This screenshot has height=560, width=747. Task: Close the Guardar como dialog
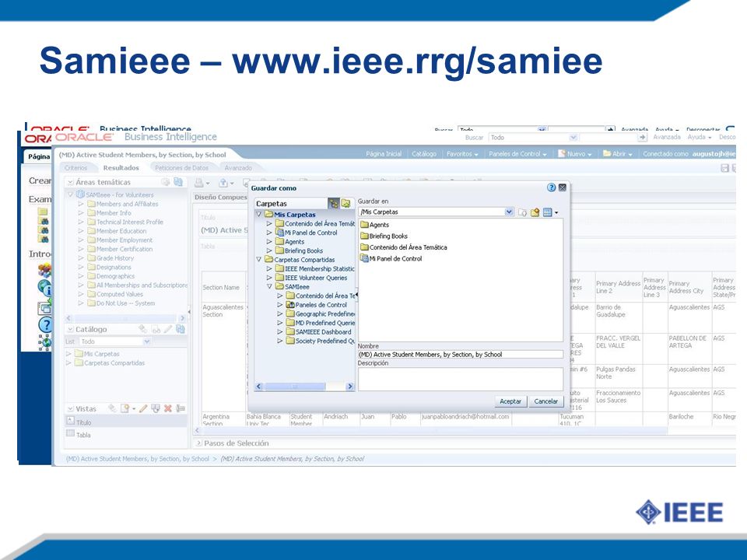click(562, 187)
